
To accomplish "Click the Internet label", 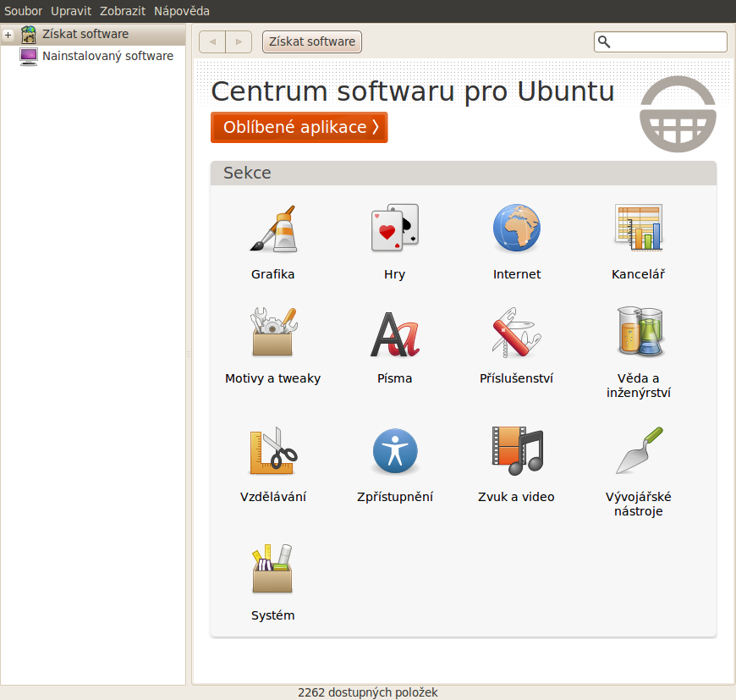I will pos(517,274).
